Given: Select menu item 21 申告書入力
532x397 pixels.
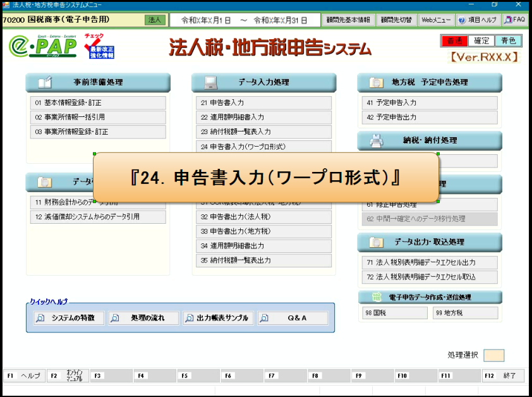Looking at the screenshot, I should click(263, 102).
